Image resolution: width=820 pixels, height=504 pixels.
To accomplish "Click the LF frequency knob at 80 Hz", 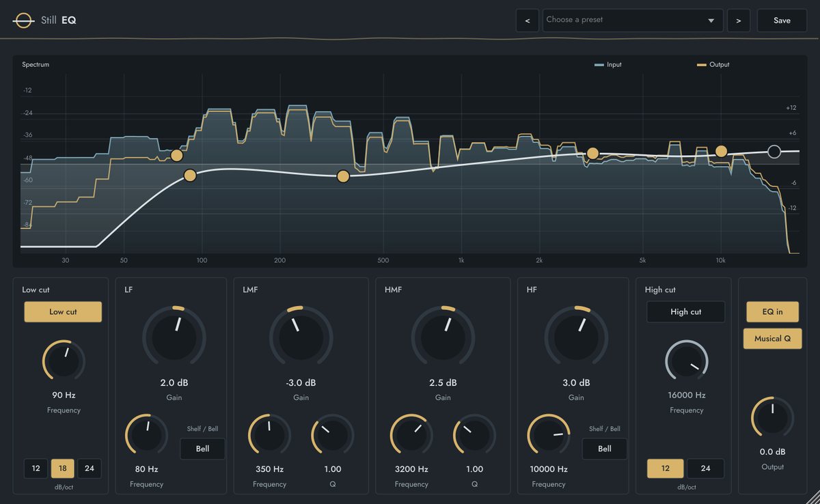I will coord(146,435).
